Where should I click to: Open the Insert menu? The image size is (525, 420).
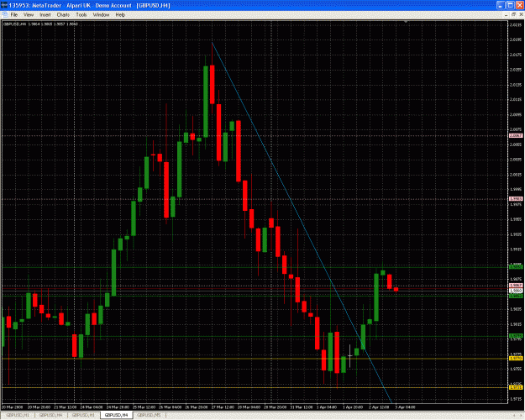(45, 15)
